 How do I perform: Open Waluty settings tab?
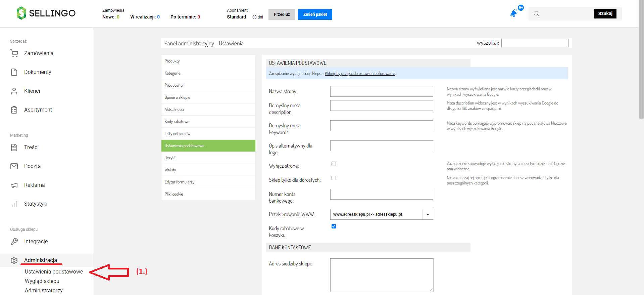pos(208,170)
